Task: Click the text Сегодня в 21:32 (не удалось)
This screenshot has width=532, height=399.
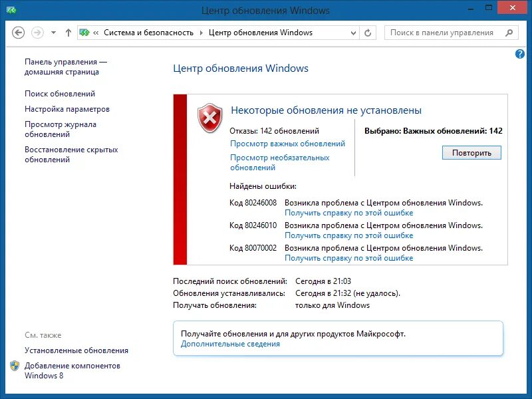Action: tap(348, 293)
